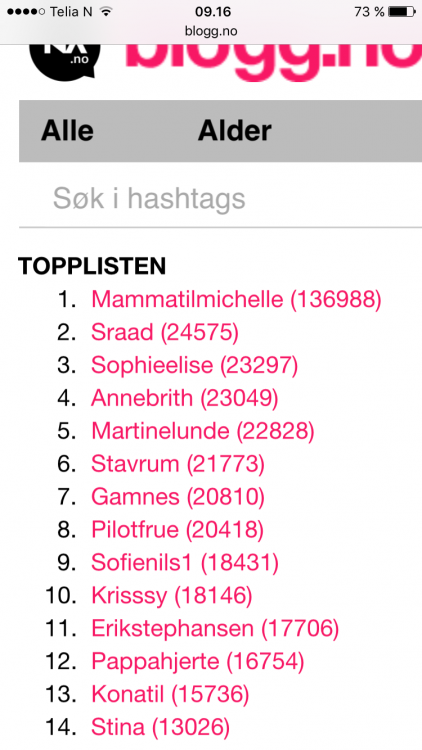Image resolution: width=422 pixels, height=750 pixels.
Task: Tap the pink blogg.no logo
Action: 274,63
